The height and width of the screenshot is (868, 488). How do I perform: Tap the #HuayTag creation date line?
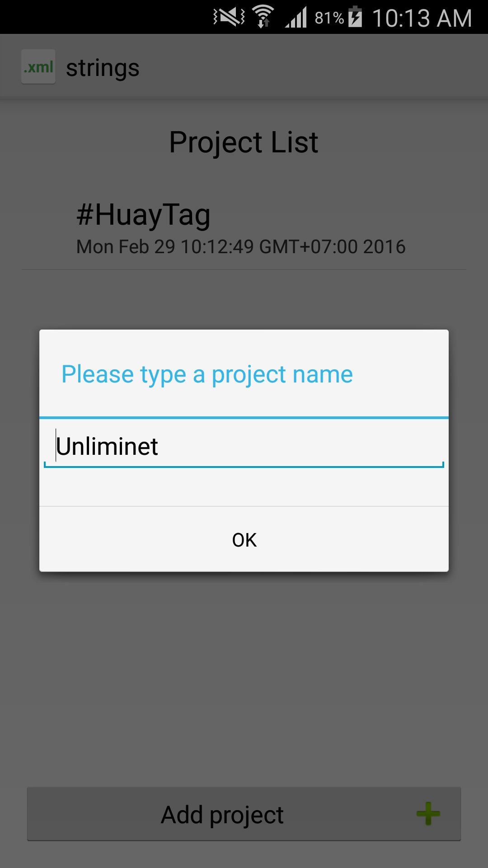click(241, 247)
